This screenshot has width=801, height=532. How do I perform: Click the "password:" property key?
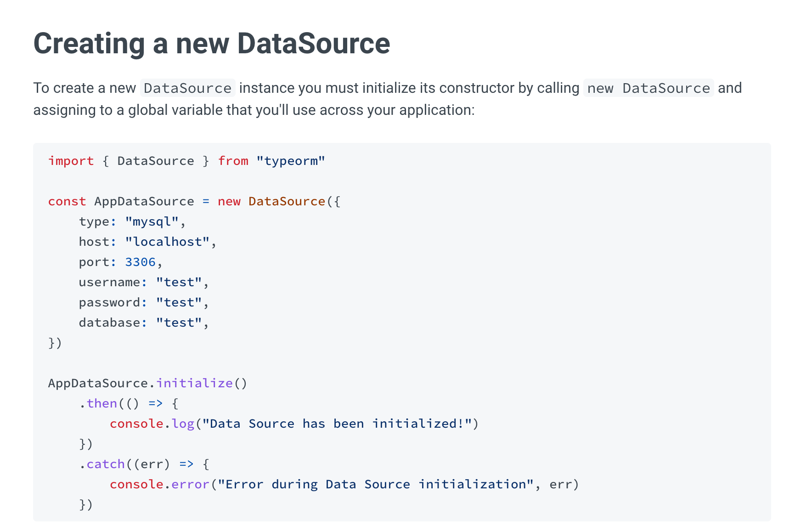point(113,303)
